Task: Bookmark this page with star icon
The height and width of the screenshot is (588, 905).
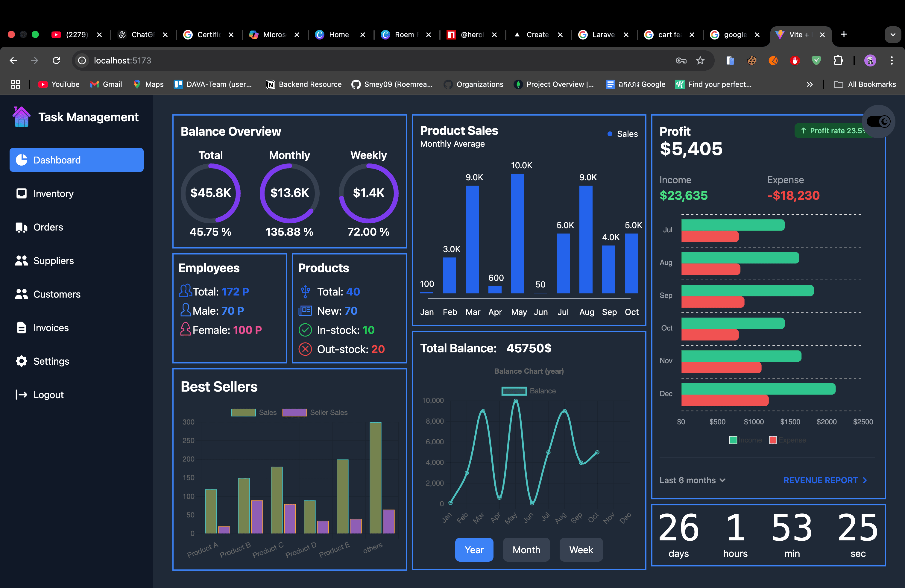Action: pos(700,60)
